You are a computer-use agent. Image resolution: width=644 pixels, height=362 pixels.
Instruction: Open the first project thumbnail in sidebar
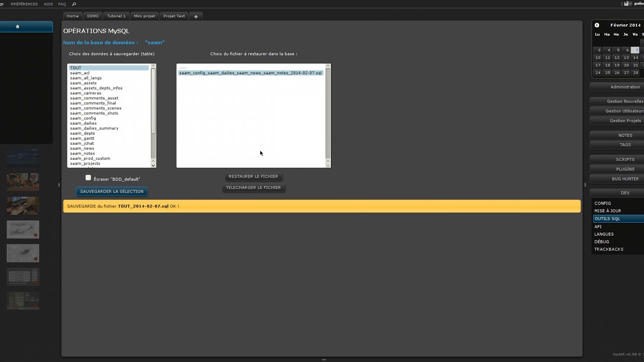(x=23, y=158)
